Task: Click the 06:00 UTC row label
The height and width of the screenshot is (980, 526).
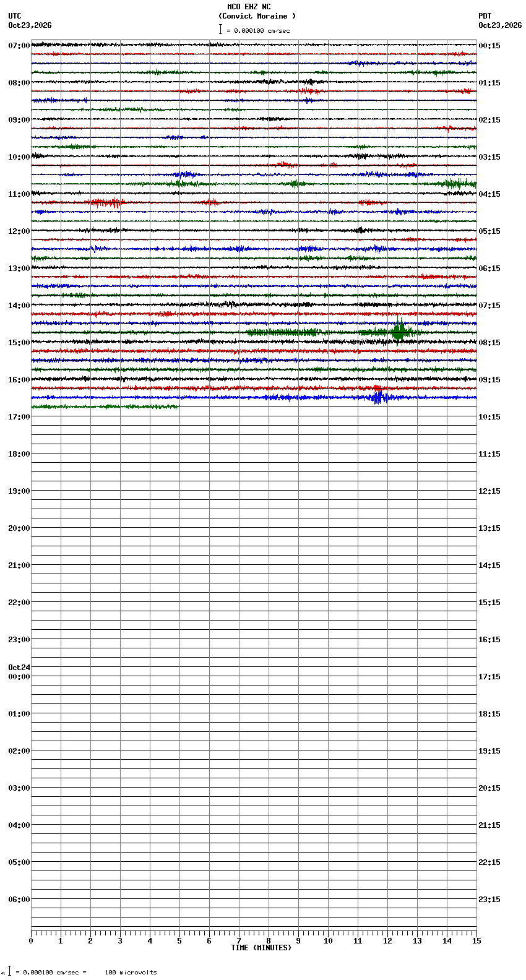Action: [19, 900]
